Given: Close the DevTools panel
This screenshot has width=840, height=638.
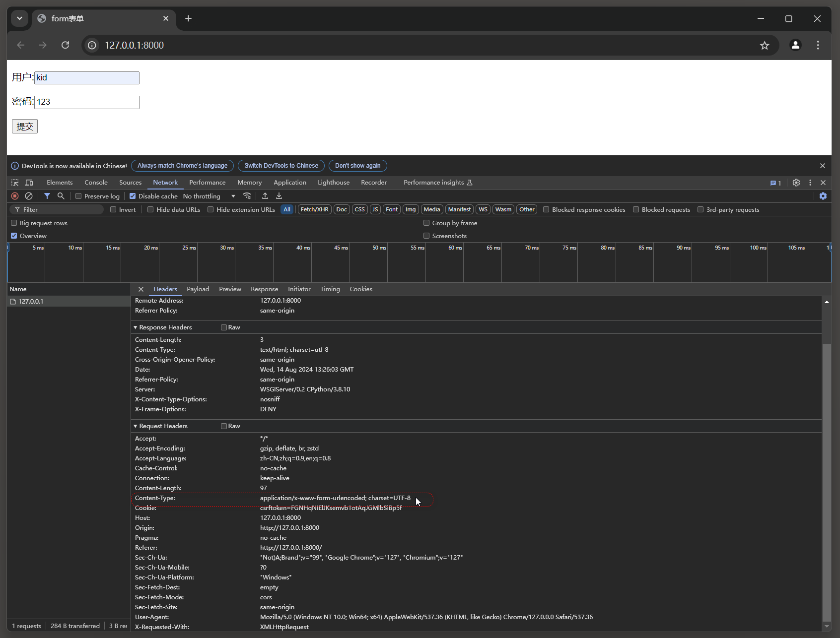Looking at the screenshot, I should [823, 183].
